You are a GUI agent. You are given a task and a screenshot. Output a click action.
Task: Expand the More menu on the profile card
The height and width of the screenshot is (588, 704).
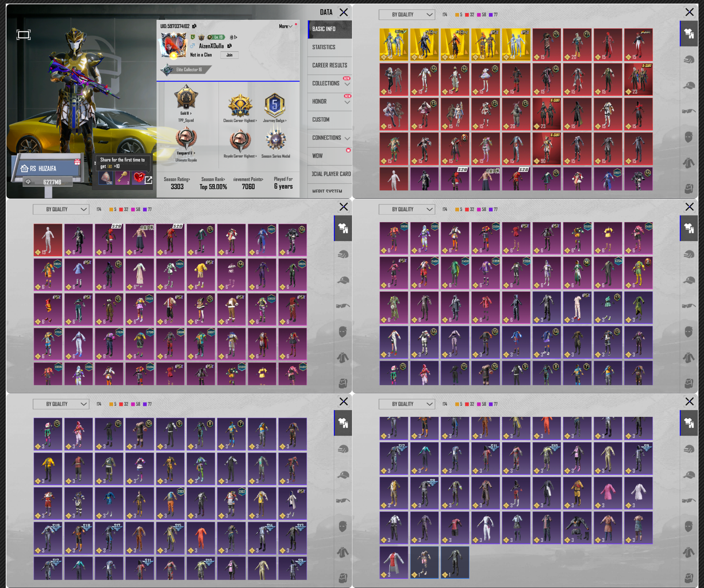click(286, 26)
